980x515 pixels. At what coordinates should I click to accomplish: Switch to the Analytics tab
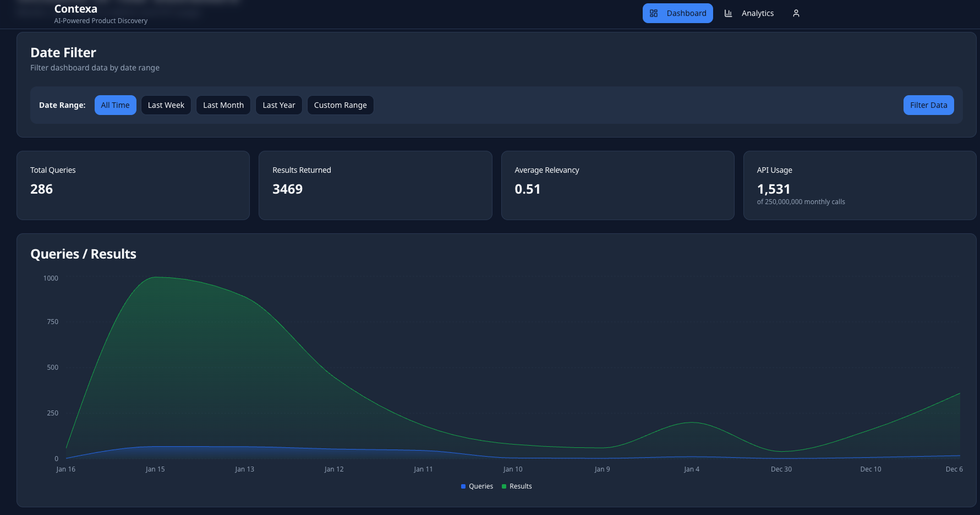click(x=749, y=13)
